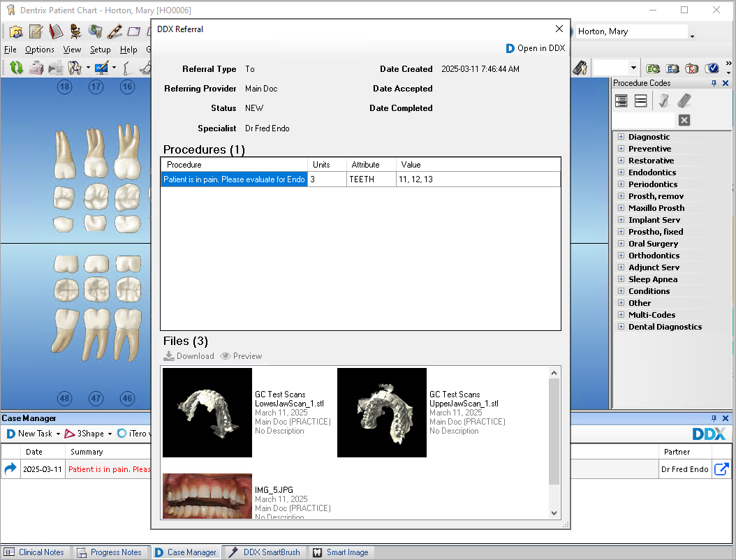Click the Ledger notepad-with-pencil icon

(36, 31)
